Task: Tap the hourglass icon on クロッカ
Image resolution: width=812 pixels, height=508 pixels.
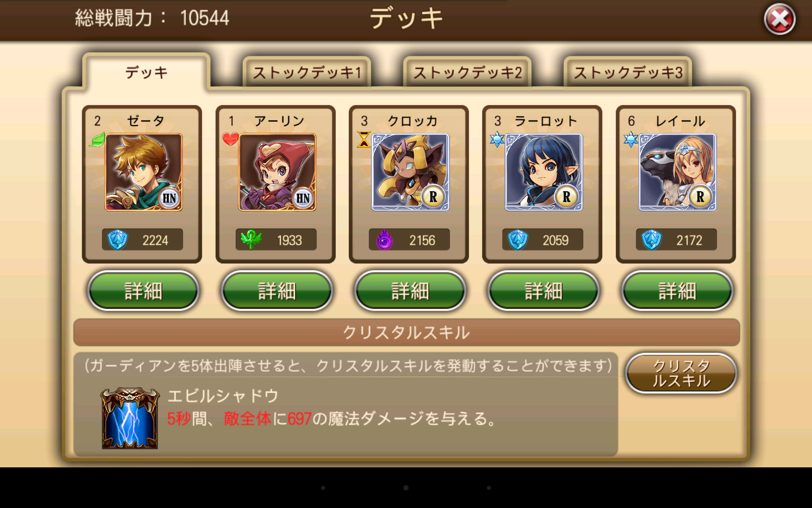Action: tap(364, 139)
